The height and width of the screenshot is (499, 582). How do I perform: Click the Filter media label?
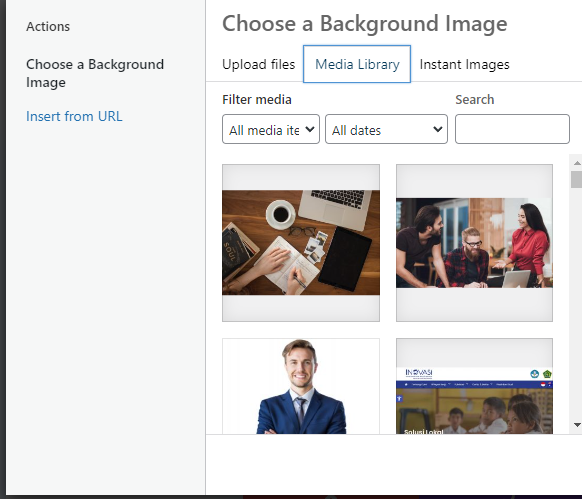(257, 100)
